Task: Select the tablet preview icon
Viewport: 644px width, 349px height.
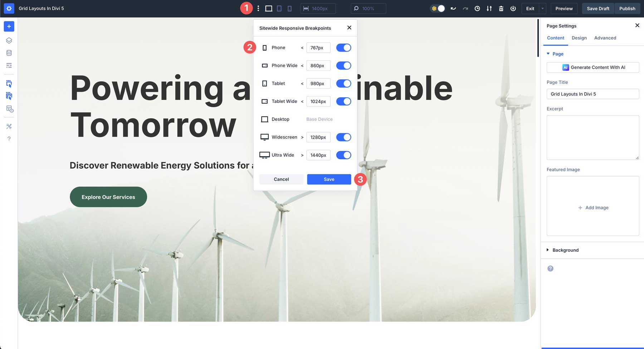Action: tap(279, 8)
